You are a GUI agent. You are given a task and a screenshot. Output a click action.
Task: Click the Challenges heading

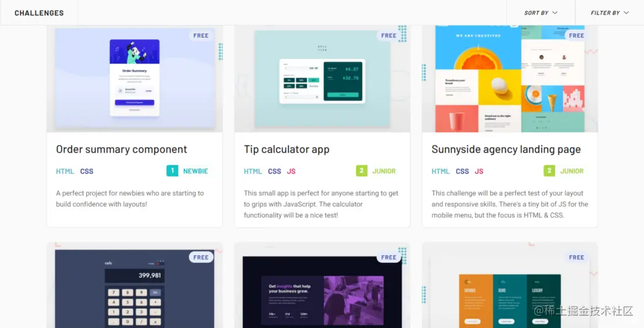point(39,13)
